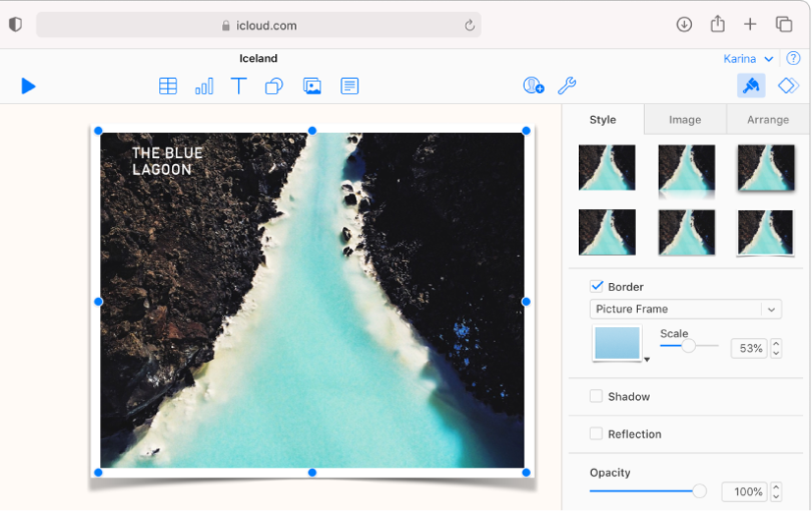Uncheck the Border checkbox
The width and height of the screenshot is (812, 513).
597,287
